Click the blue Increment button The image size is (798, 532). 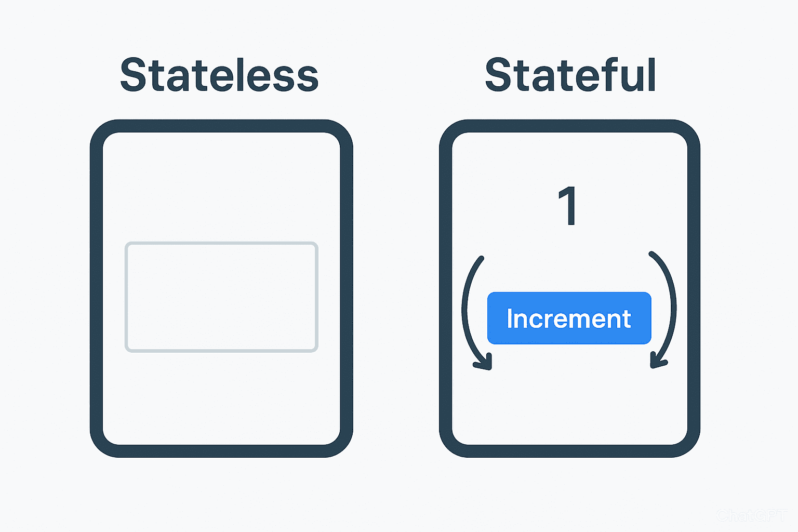tap(569, 318)
